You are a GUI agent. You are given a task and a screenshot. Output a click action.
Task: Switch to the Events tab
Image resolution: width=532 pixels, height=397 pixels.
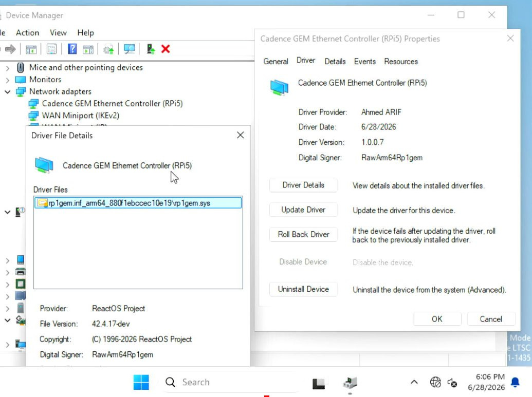pyautogui.click(x=365, y=61)
